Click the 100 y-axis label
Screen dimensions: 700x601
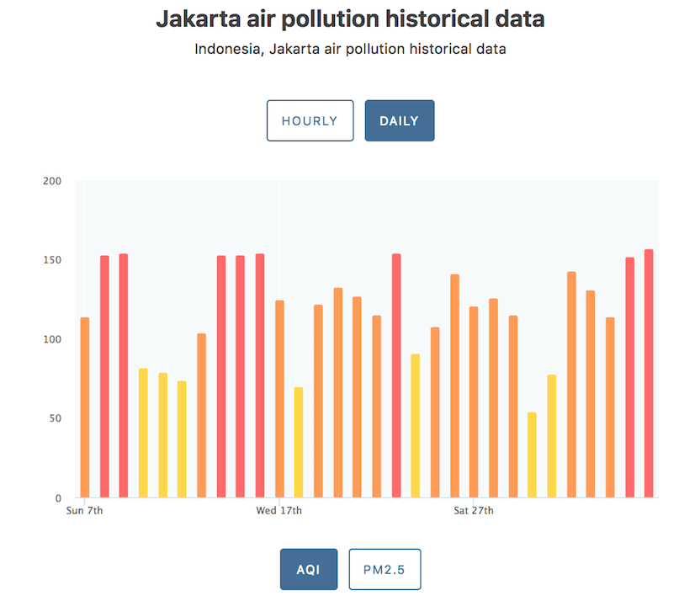point(52,339)
